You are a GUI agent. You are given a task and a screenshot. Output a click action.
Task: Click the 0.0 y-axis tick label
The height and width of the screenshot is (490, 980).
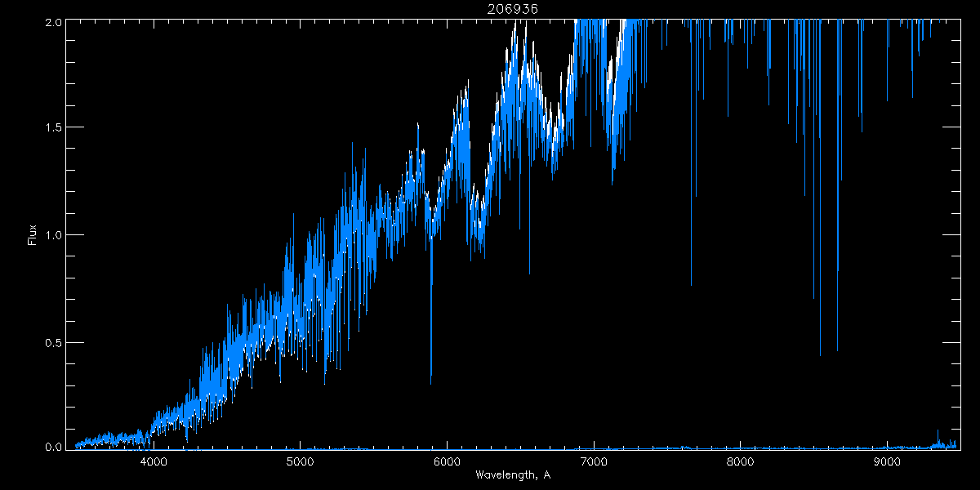coord(52,447)
